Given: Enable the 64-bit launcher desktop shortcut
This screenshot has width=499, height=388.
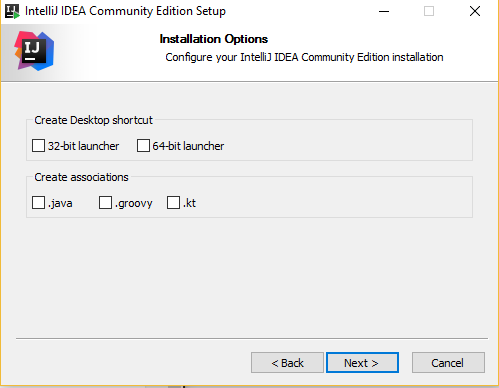Looking at the screenshot, I should tap(143, 146).
